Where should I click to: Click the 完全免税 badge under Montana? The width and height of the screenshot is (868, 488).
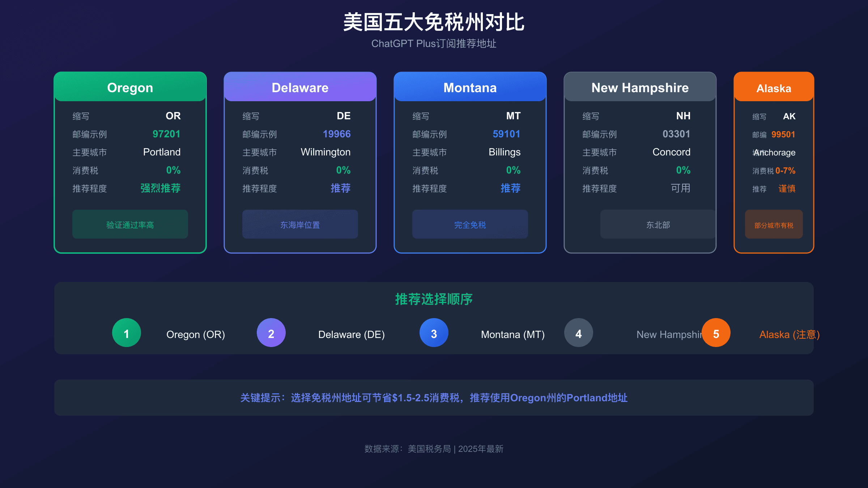(470, 224)
